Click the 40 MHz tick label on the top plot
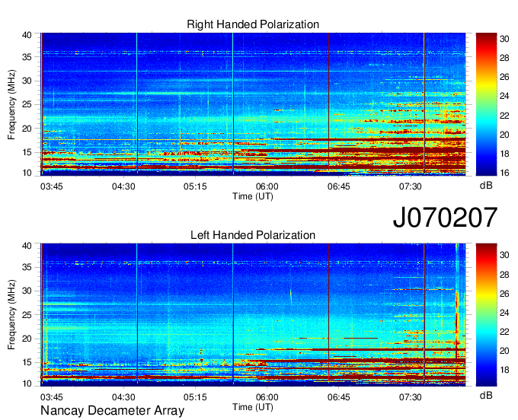Viewport: 518px width, 420px height. tap(27, 35)
